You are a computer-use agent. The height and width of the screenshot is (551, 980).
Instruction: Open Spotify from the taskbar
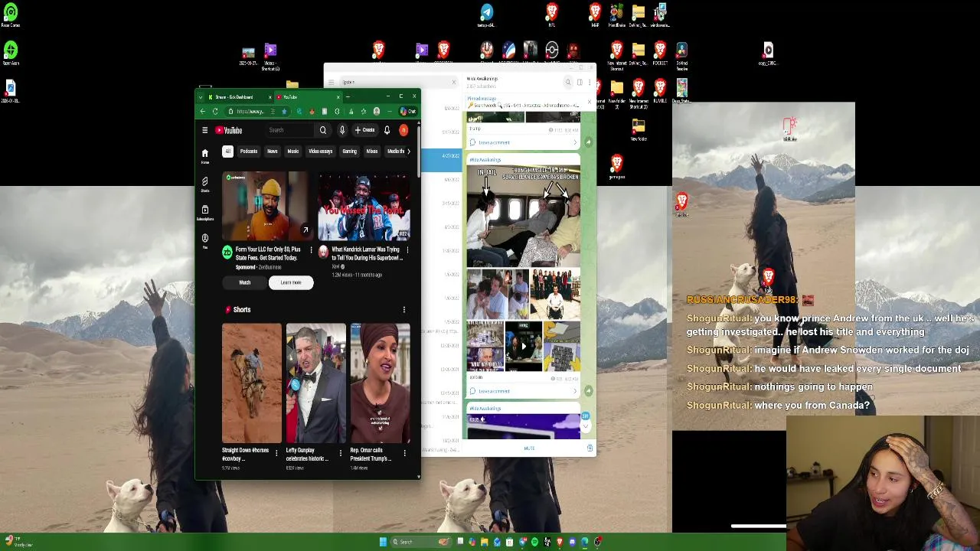(534, 542)
